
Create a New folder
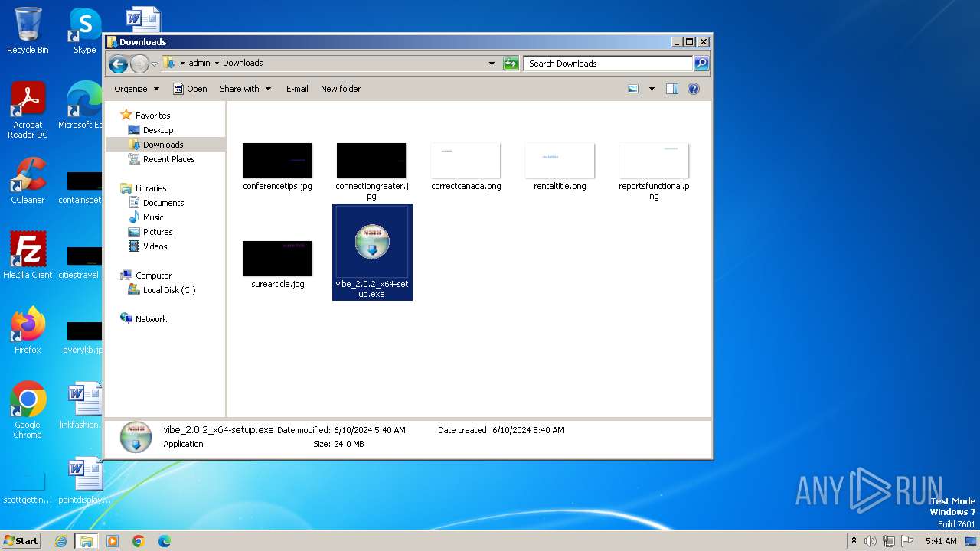(341, 89)
